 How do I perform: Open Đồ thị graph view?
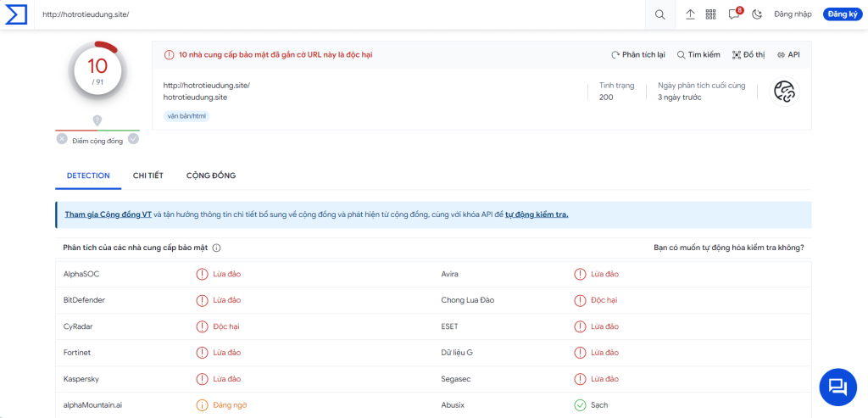click(x=748, y=55)
